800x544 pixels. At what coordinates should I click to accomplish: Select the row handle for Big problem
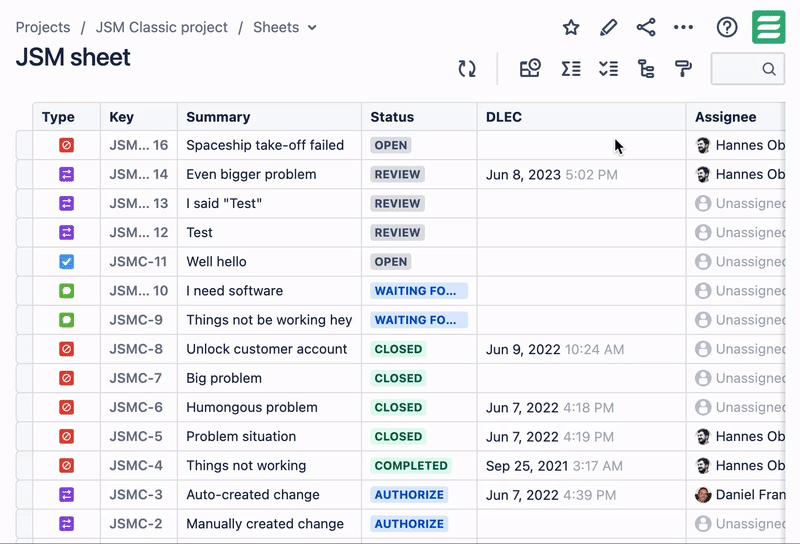[24, 378]
